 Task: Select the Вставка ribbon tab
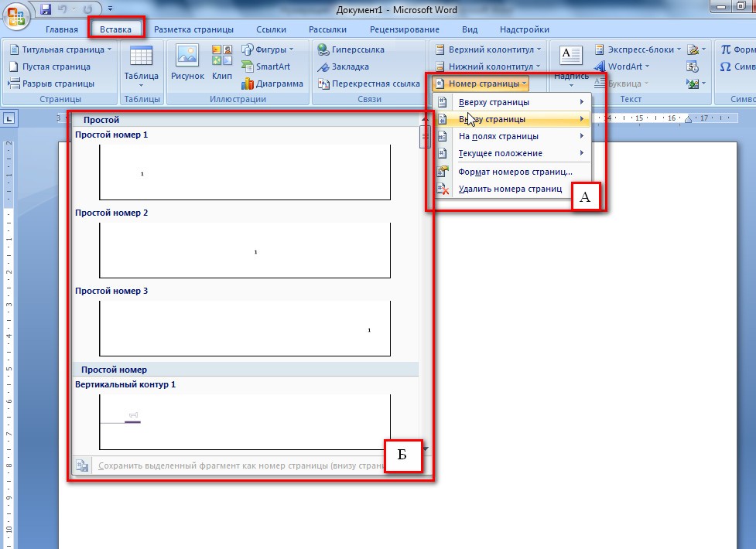[116, 29]
